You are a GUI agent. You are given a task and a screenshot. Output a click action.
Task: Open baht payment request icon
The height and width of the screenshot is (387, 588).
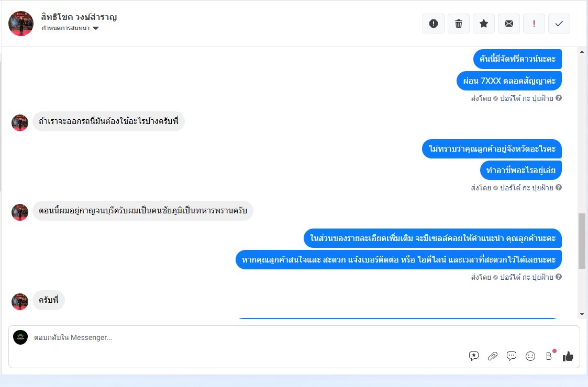(x=549, y=356)
